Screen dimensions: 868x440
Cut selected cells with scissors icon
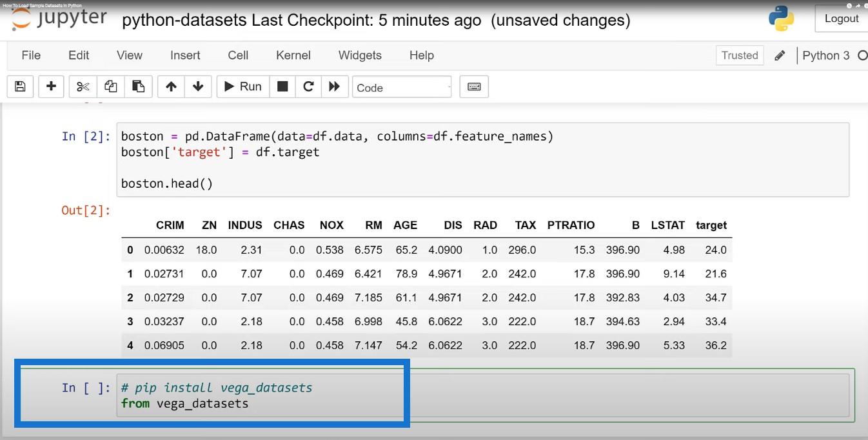[83, 86]
